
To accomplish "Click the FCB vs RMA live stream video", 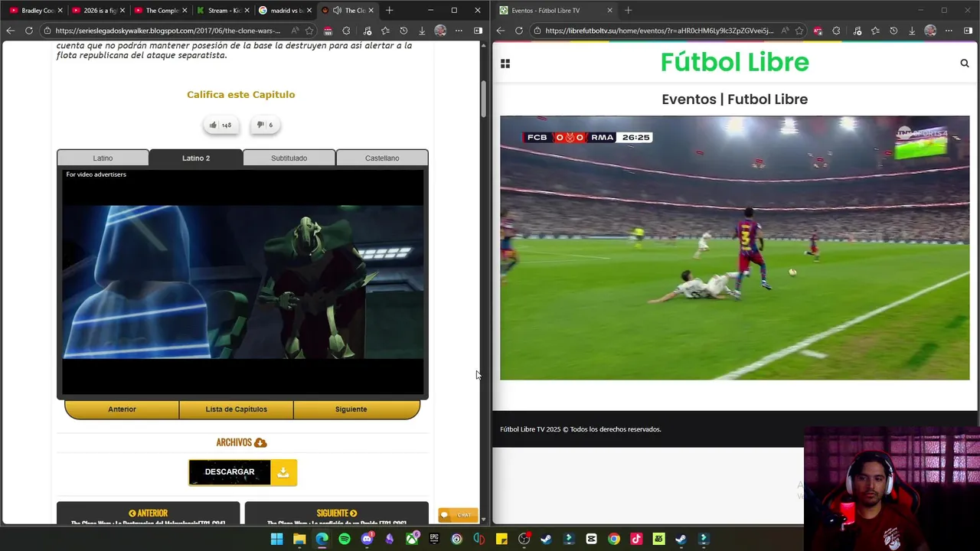I will point(734,248).
